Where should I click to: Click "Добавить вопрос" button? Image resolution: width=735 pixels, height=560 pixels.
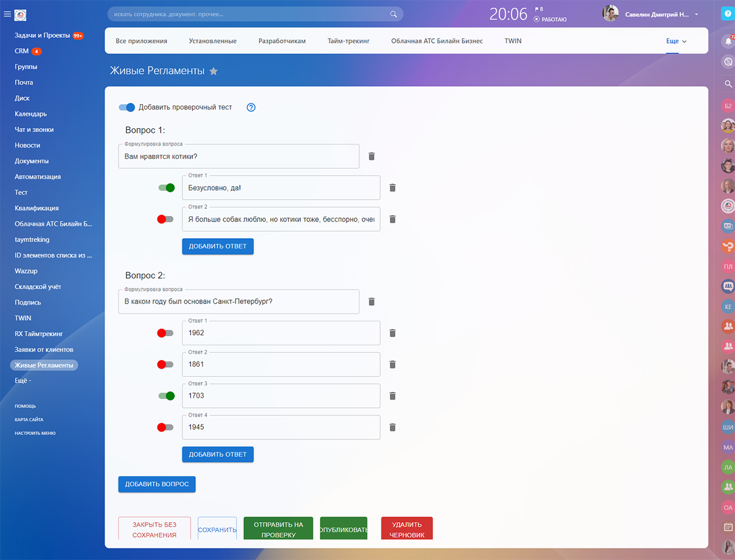[157, 484]
